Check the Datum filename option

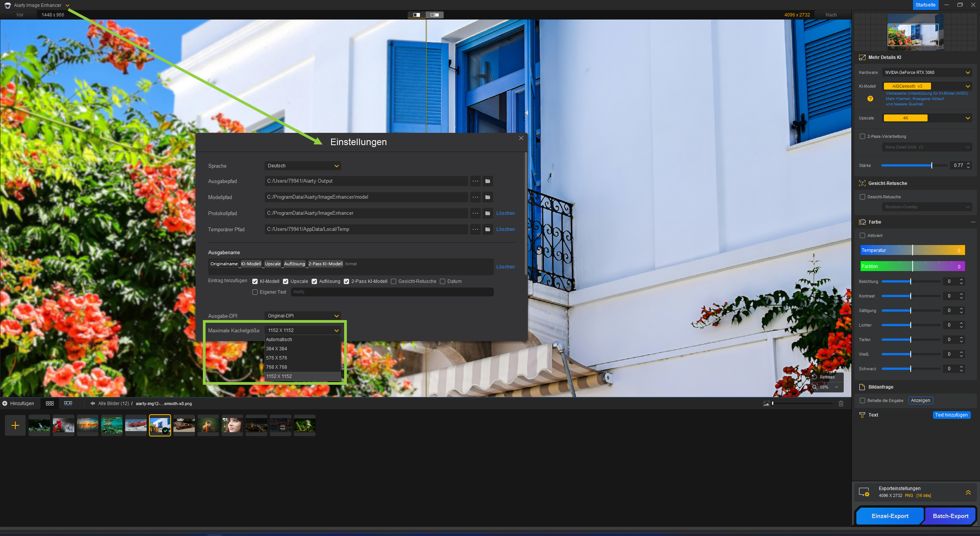[443, 281]
